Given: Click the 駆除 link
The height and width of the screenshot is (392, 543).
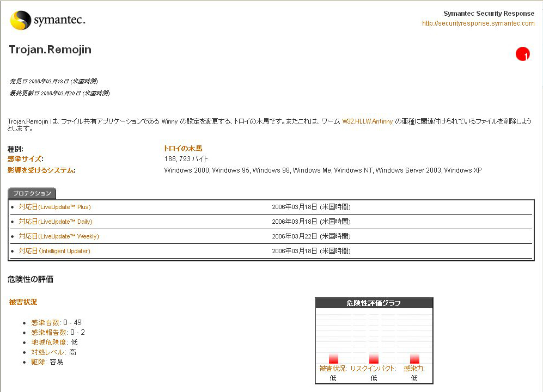Looking at the screenshot, I should pos(39,362).
